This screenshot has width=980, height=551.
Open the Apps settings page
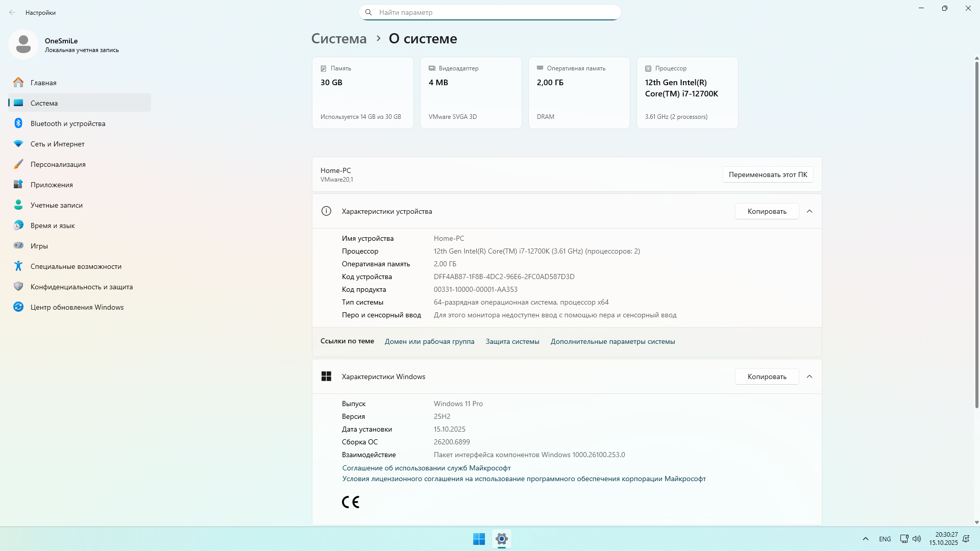52,185
